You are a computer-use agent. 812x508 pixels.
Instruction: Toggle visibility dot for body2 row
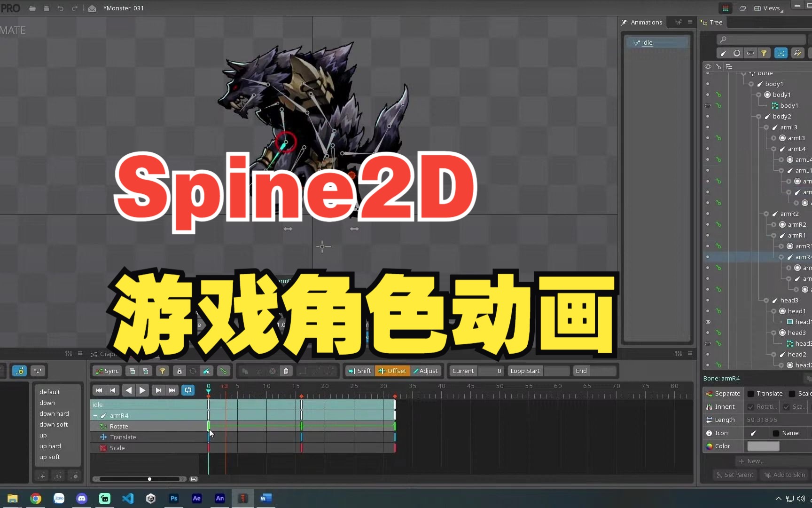click(x=708, y=117)
